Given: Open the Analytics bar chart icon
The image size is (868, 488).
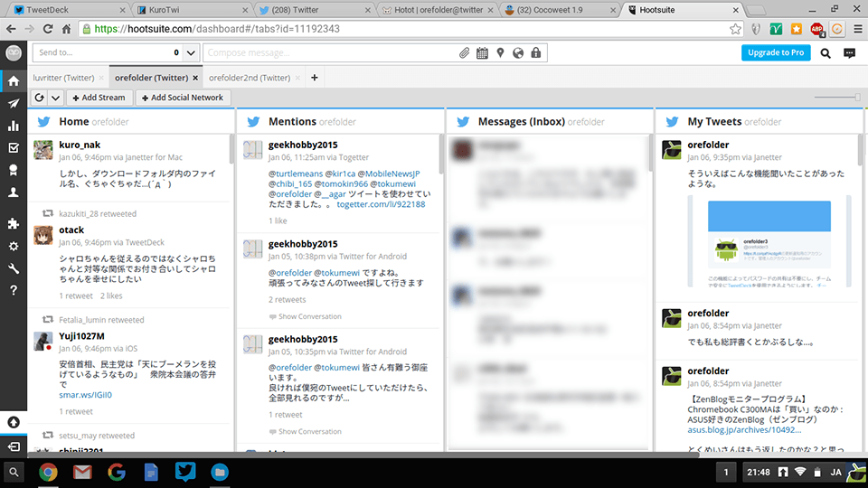Looking at the screenshot, I should pos(14,126).
